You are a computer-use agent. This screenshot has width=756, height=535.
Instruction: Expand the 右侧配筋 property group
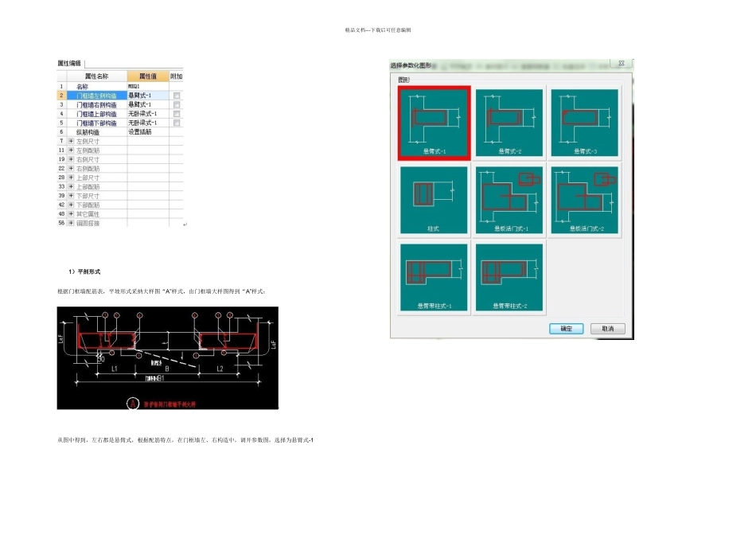coord(71,168)
